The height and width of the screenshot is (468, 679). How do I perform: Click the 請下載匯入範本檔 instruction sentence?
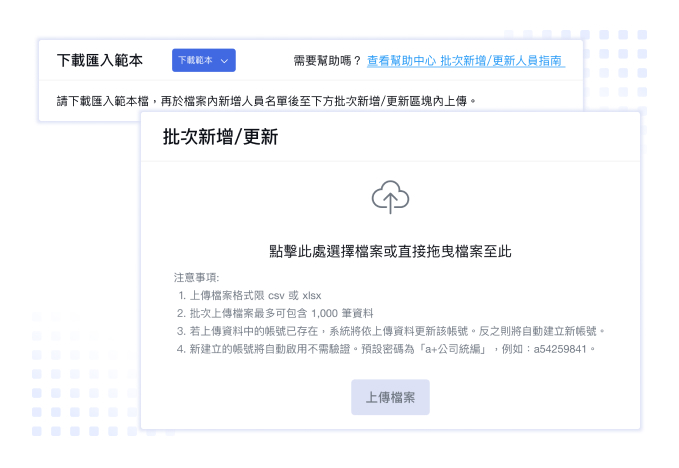(266, 101)
